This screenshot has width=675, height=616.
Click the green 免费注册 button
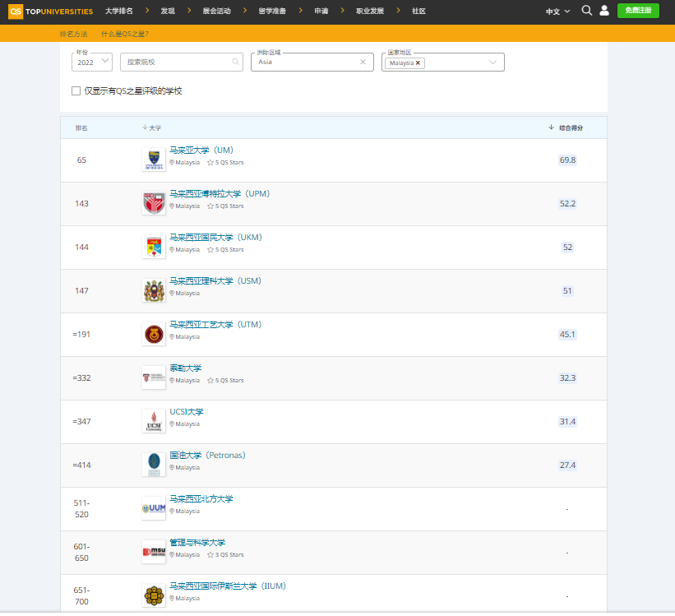click(638, 11)
